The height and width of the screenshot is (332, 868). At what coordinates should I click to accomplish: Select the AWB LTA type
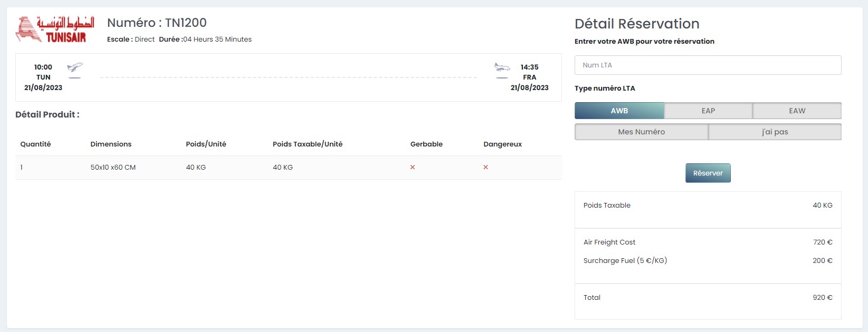coord(619,111)
